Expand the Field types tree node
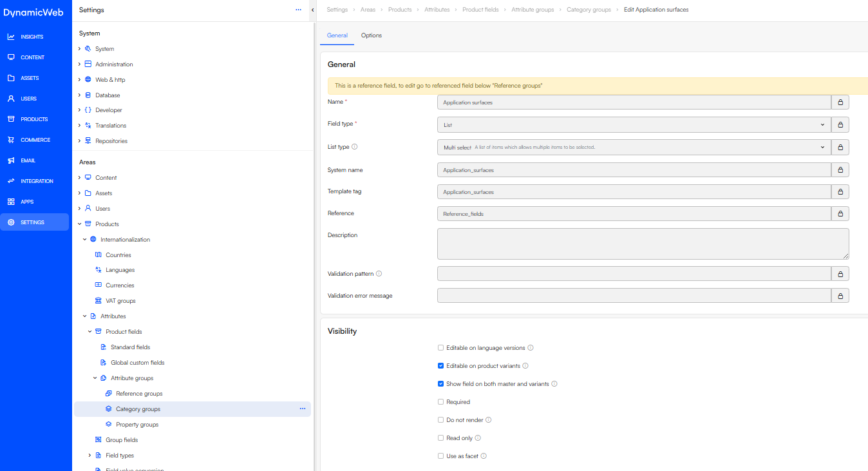 point(90,456)
